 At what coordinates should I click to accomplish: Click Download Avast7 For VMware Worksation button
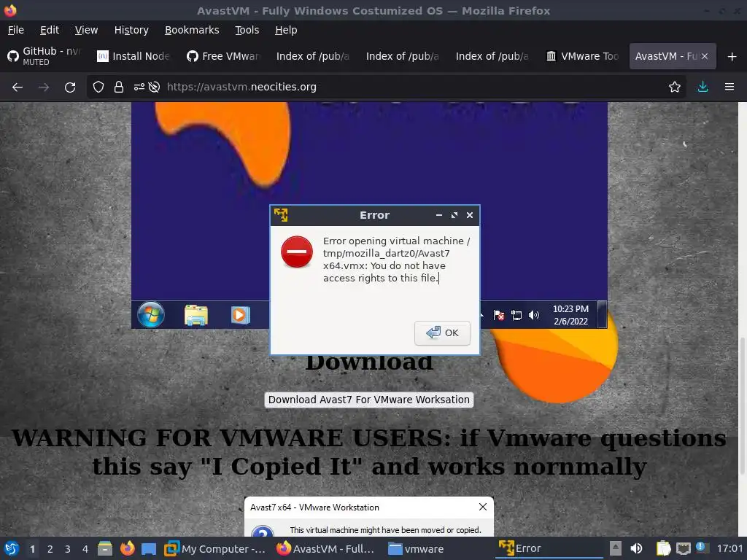pyautogui.click(x=368, y=400)
